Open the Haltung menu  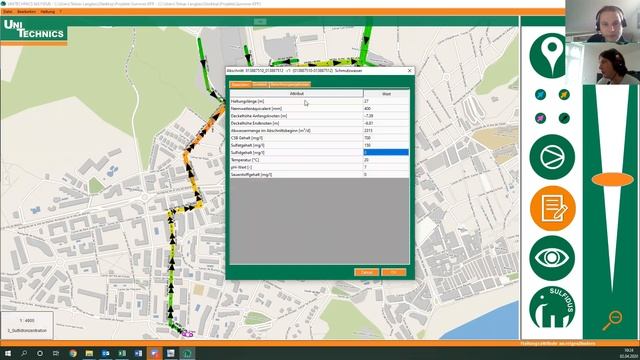click(x=48, y=12)
